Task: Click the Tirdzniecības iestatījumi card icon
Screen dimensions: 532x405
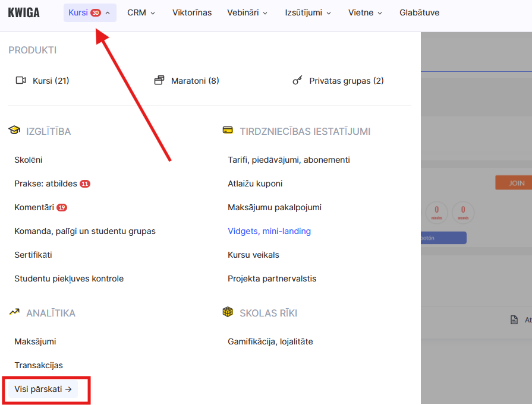Action: 228,131
